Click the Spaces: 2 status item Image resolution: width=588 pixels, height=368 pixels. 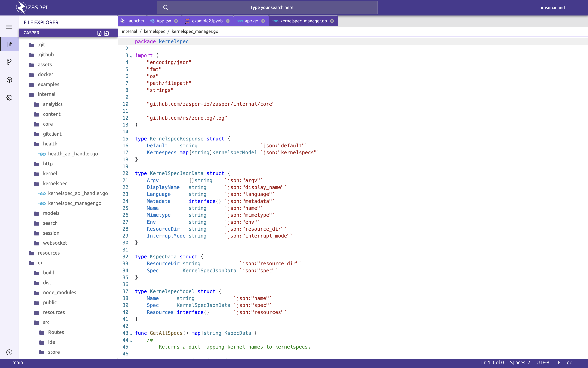(x=520, y=362)
